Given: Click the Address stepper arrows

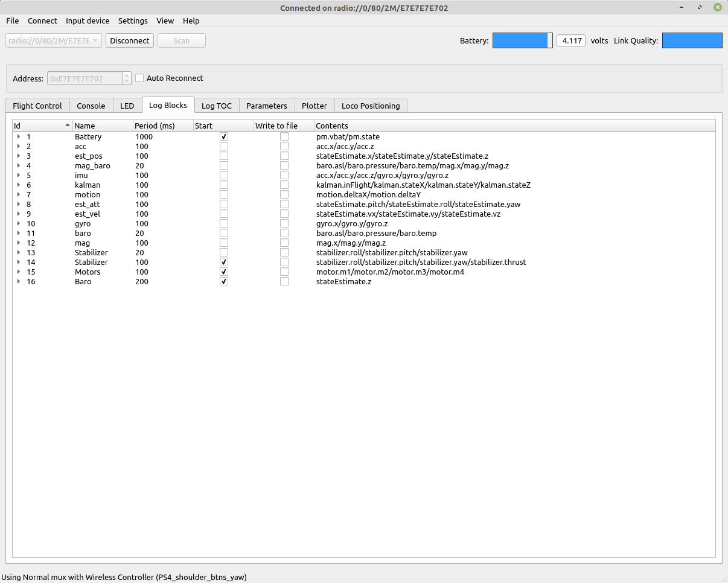Looking at the screenshot, I should coord(127,78).
